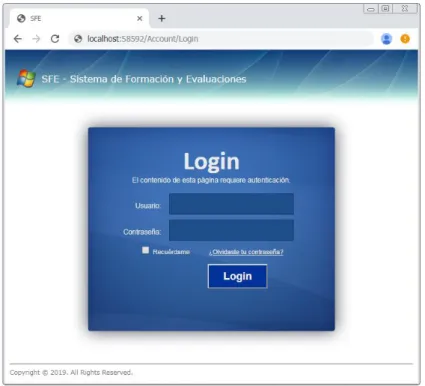Close the SFE browser tab
The height and width of the screenshot is (386, 425).
coord(140,19)
